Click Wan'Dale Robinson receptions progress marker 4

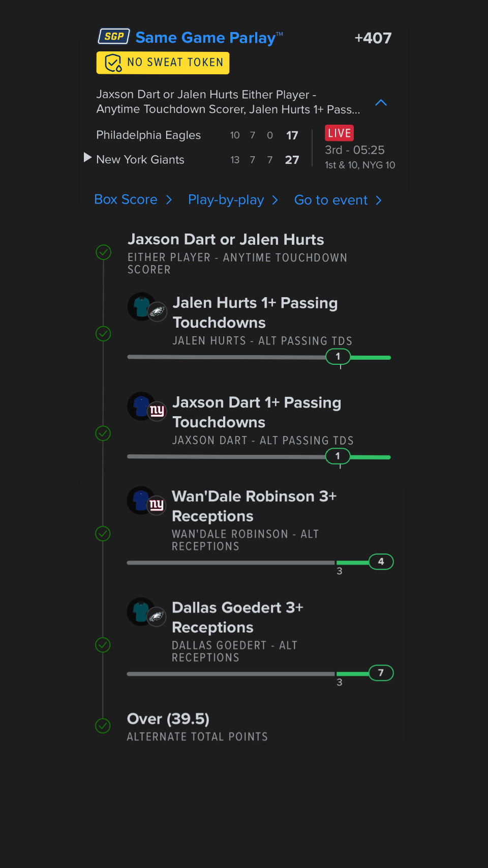[x=381, y=562]
